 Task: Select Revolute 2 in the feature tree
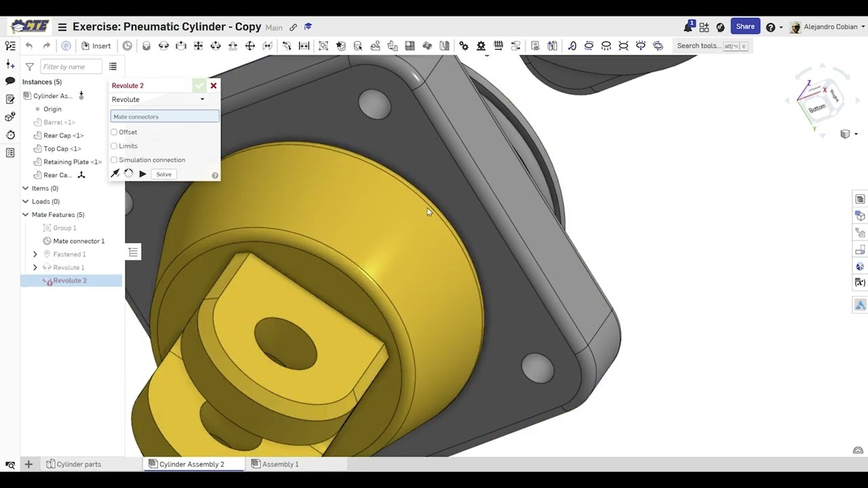[71, 281]
